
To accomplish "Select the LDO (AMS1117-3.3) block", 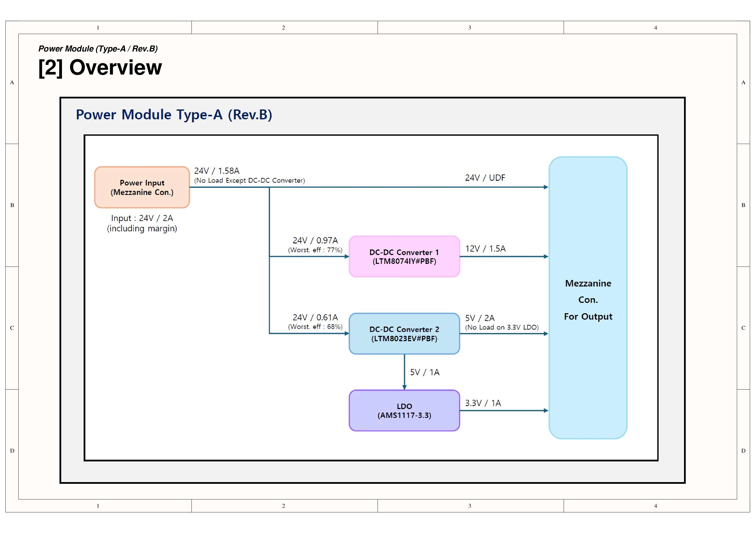I will coord(404,411).
